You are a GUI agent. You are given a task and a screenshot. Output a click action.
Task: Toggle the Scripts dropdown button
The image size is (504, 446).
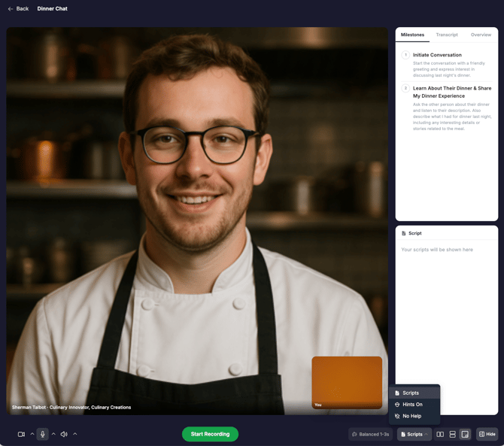pos(414,434)
